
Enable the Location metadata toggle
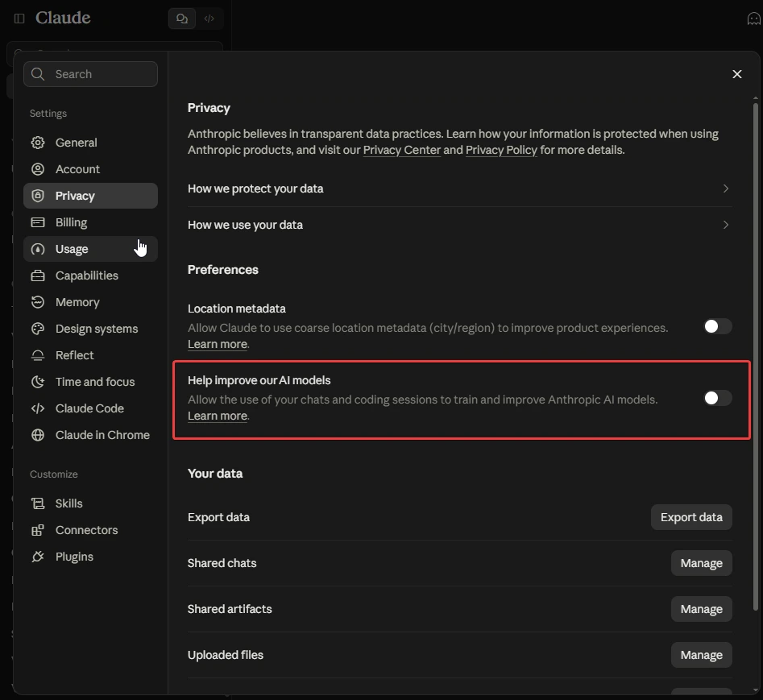click(717, 326)
